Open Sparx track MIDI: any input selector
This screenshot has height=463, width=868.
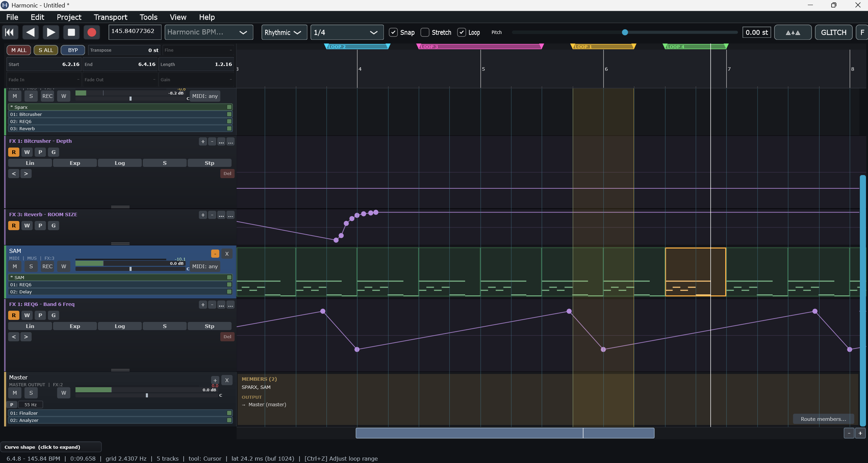[205, 96]
